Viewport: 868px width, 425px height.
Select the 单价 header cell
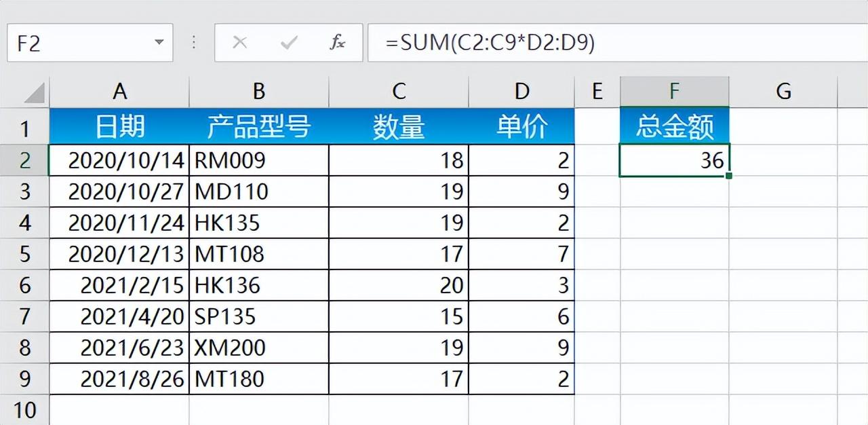point(521,126)
